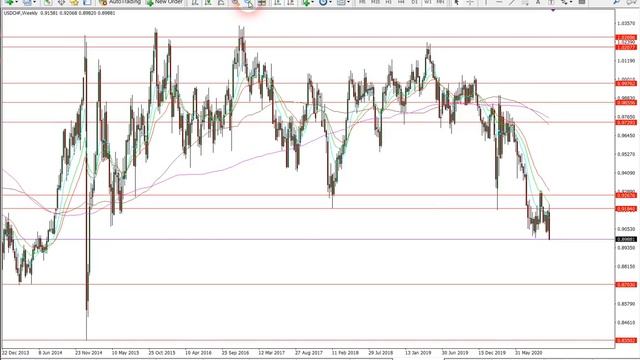Open the Arrows objects icon

coord(564,2)
